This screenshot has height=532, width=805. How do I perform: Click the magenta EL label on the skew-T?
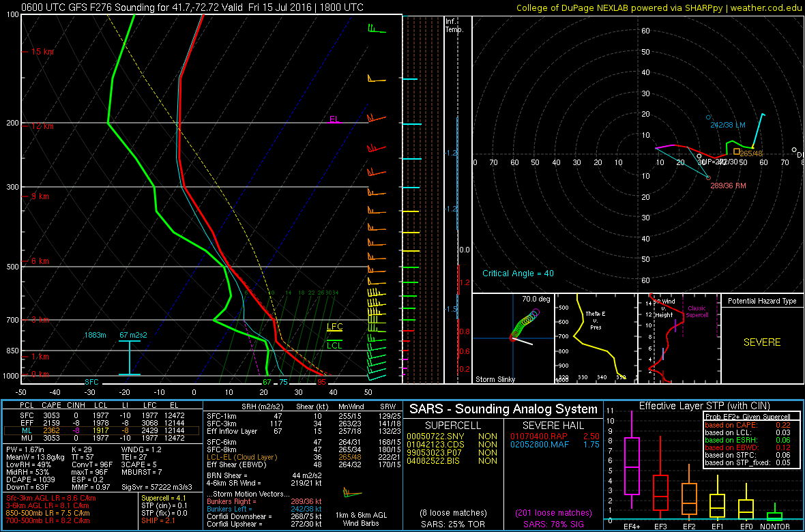(335, 119)
